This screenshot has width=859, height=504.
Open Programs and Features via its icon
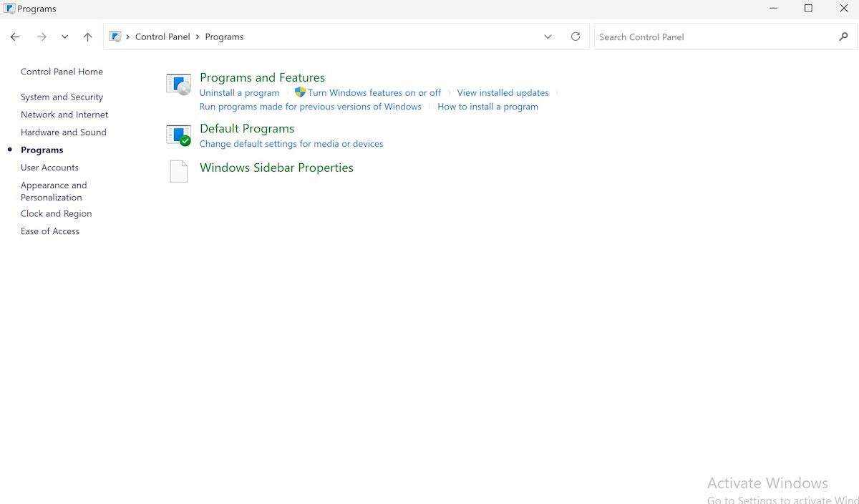[x=178, y=83]
